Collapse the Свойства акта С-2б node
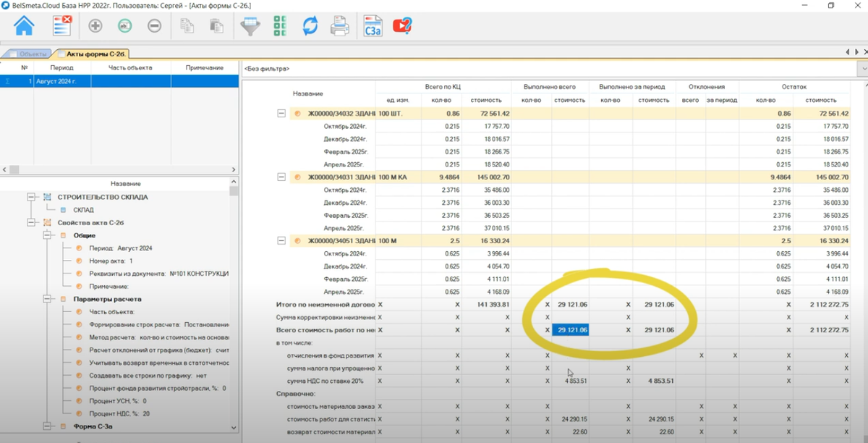868x443 pixels. tap(31, 222)
